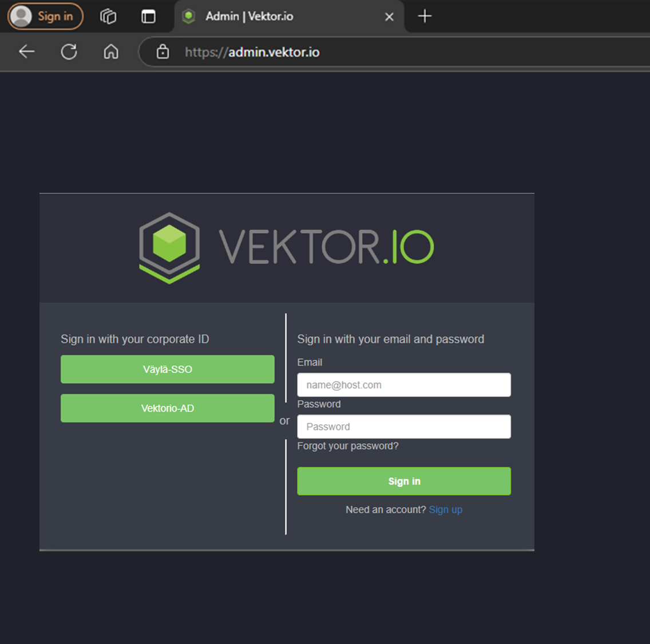Focus the Password input field
Screen dimensions: 650x644
pyautogui.click(x=404, y=426)
